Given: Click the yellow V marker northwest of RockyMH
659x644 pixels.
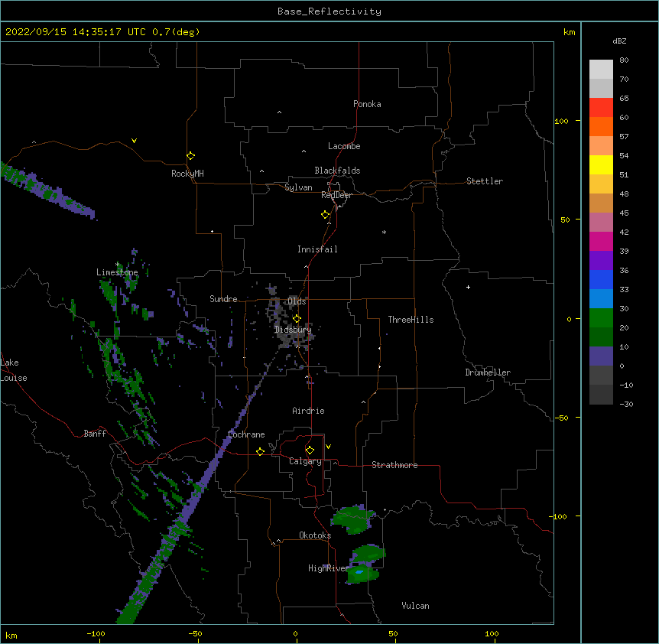Looking at the screenshot, I should pyautogui.click(x=134, y=141).
